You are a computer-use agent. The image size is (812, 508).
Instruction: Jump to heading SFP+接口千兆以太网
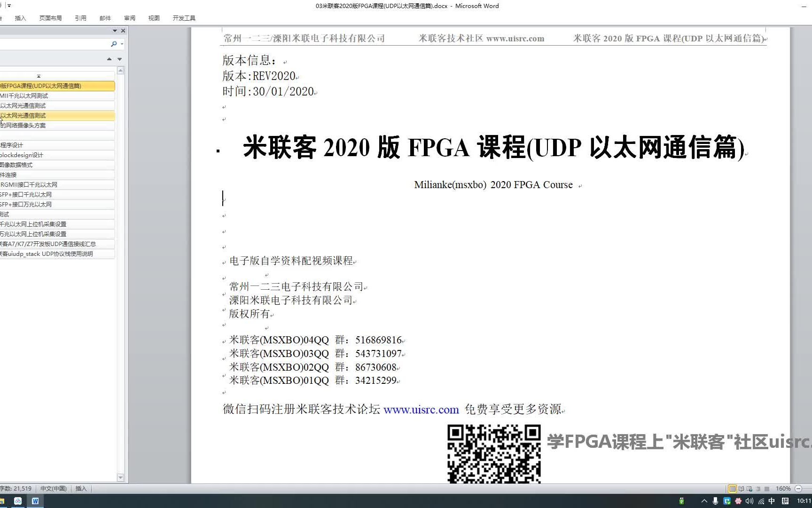click(57, 194)
